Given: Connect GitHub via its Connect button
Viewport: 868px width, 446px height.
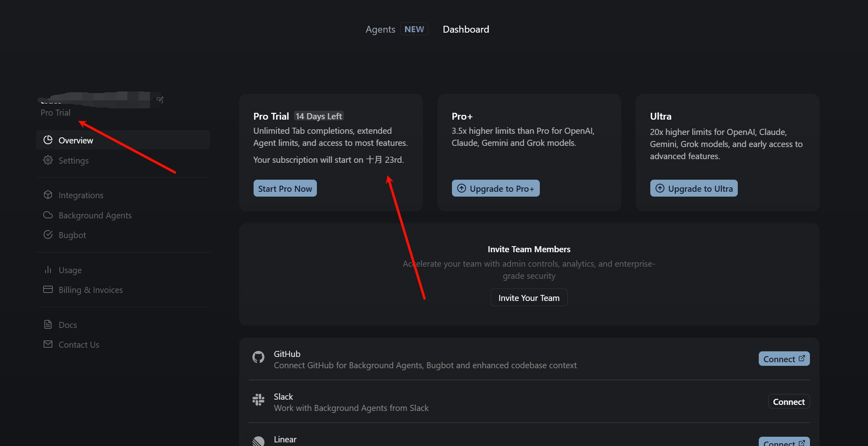Looking at the screenshot, I should (x=784, y=359).
